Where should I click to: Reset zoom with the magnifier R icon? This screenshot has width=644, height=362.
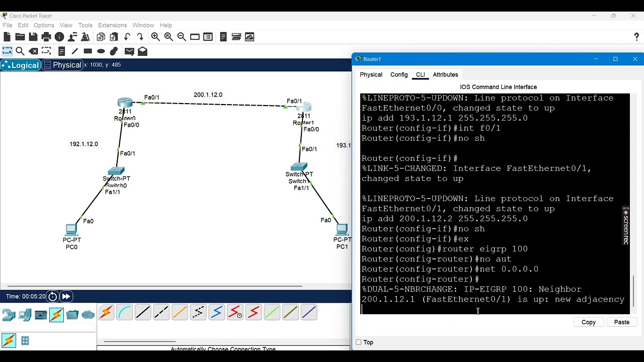tap(169, 37)
